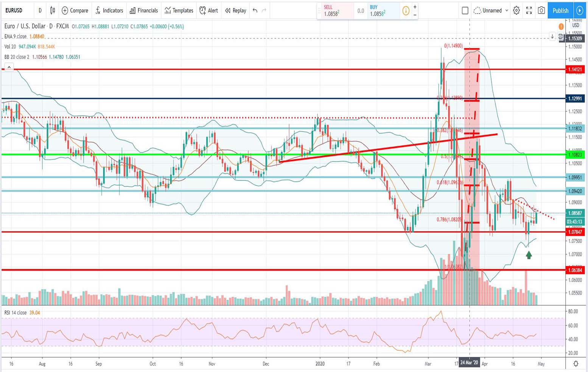Click the Alert clock icon
This screenshot has width=588, height=372.
coord(203,11)
